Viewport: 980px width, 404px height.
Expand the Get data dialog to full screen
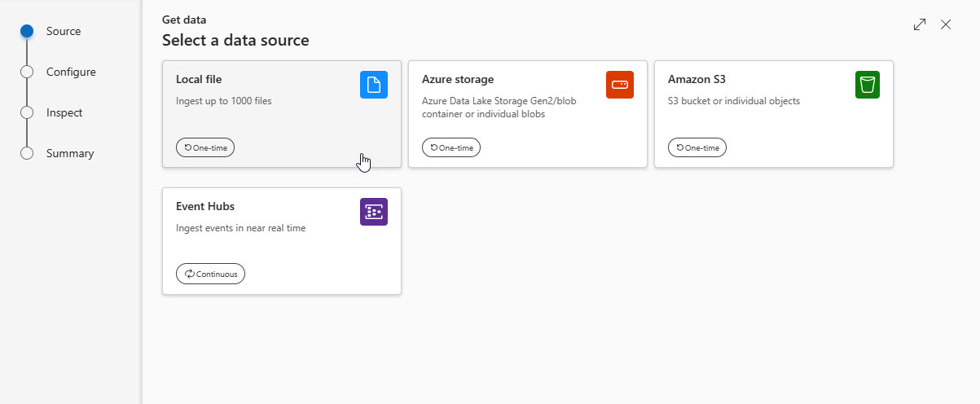click(x=920, y=24)
